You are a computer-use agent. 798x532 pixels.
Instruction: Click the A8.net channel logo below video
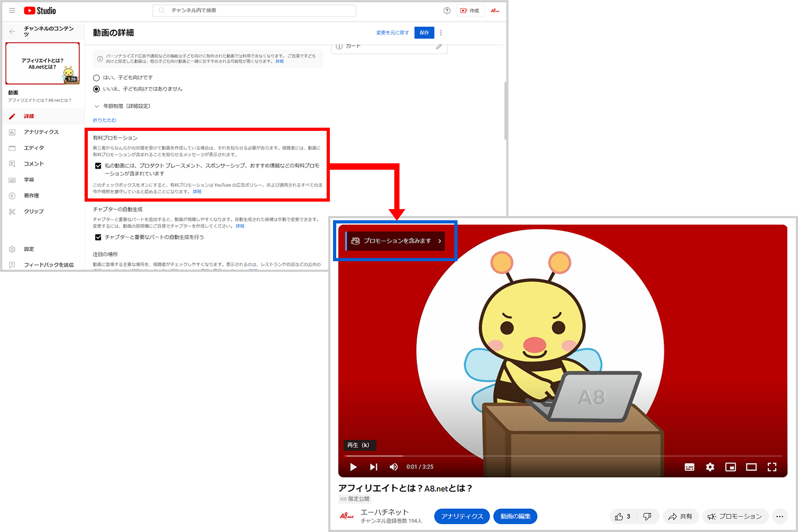pos(347,516)
